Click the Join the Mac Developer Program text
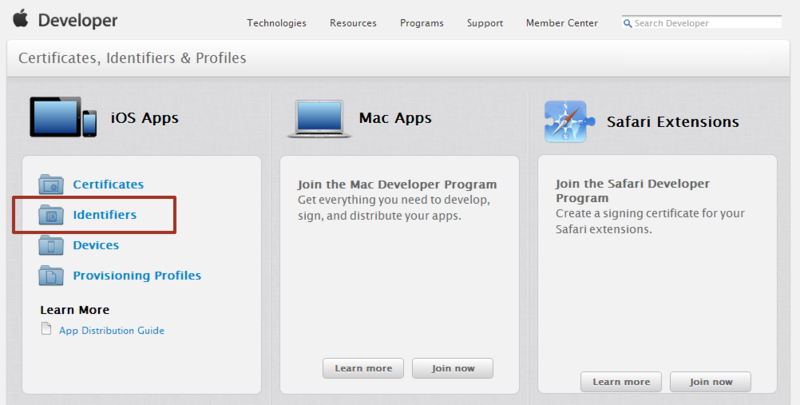The height and width of the screenshot is (405, 800). [397, 184]
